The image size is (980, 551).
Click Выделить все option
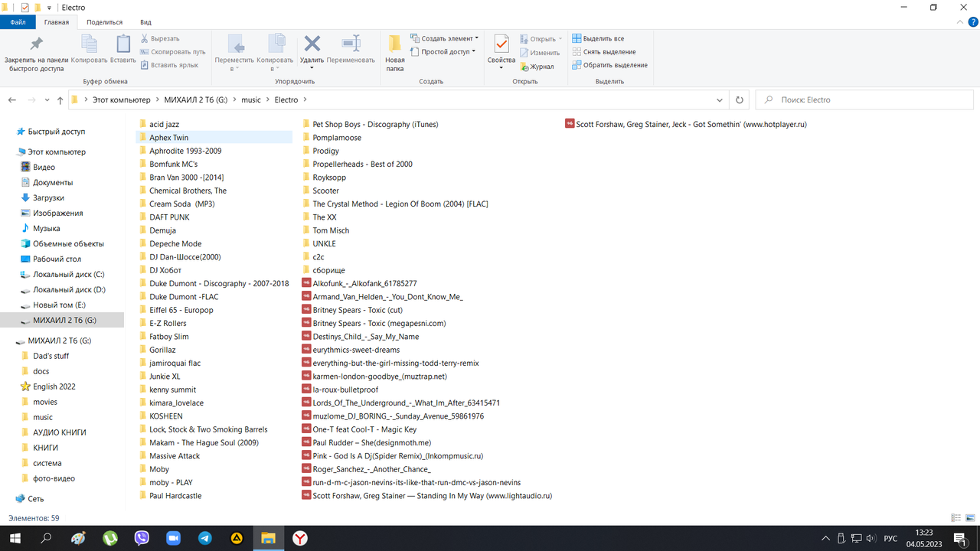[x=598, y=38]
